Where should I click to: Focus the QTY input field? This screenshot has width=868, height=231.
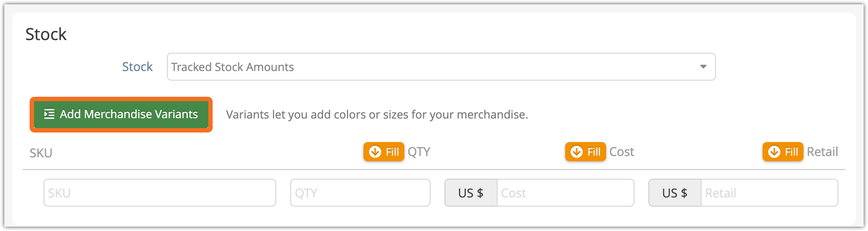pos(360,193)
